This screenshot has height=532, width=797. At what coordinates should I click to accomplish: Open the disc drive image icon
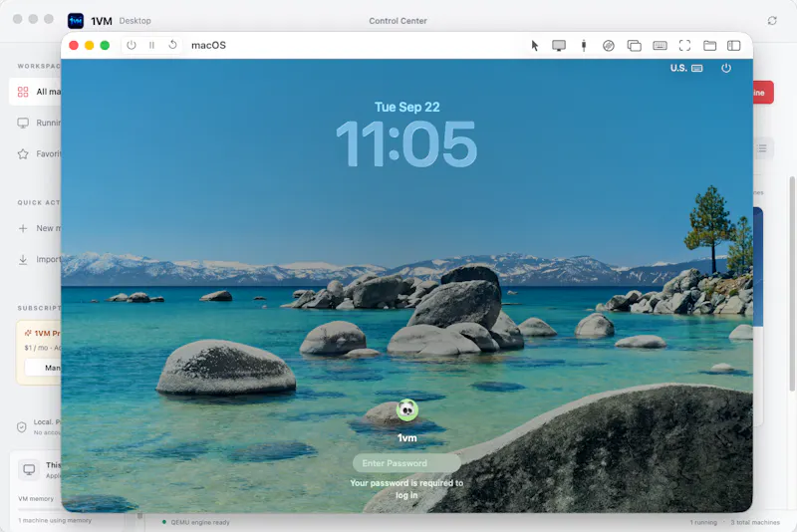pos(609,46)
